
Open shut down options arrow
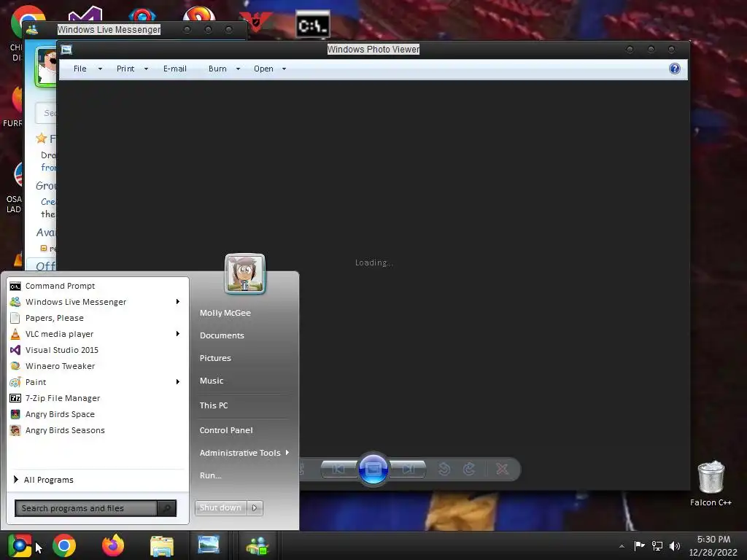pos(255,508)
